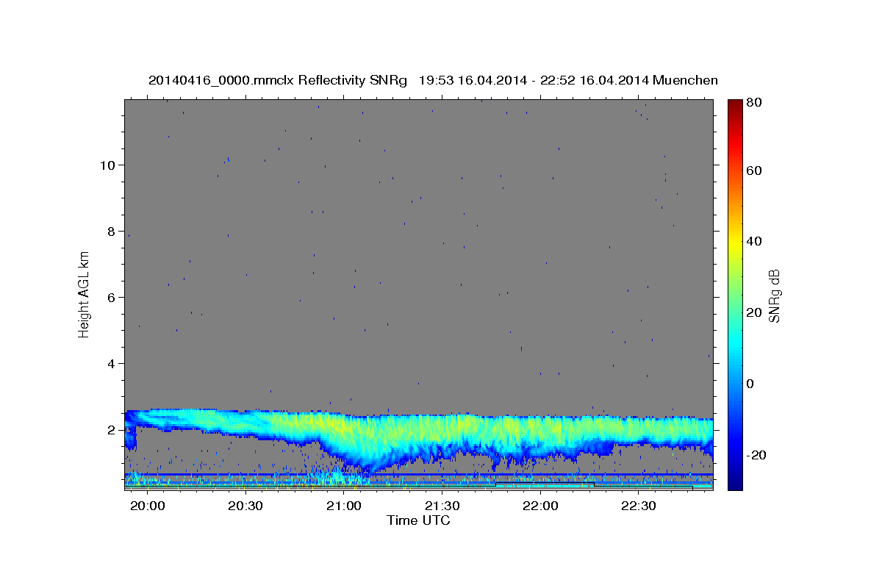Click the '6' height axis label
882x588 pixels.
coord(111,297)
